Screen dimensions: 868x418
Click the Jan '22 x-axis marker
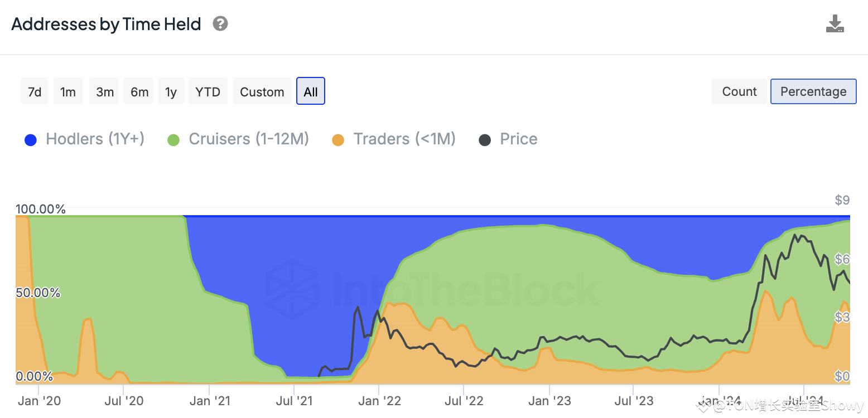379,400
